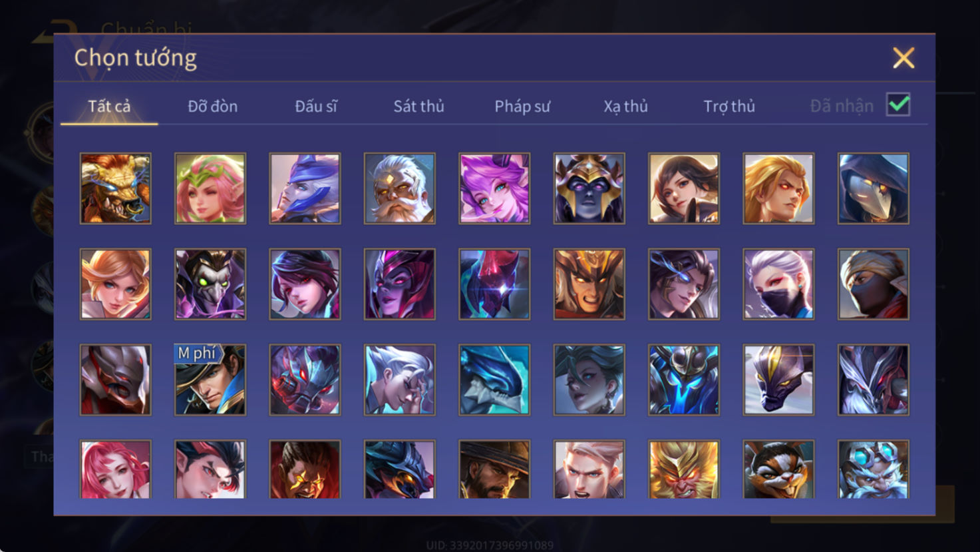Pick the golden monkey king hero
980x552 pixels.
684,469
